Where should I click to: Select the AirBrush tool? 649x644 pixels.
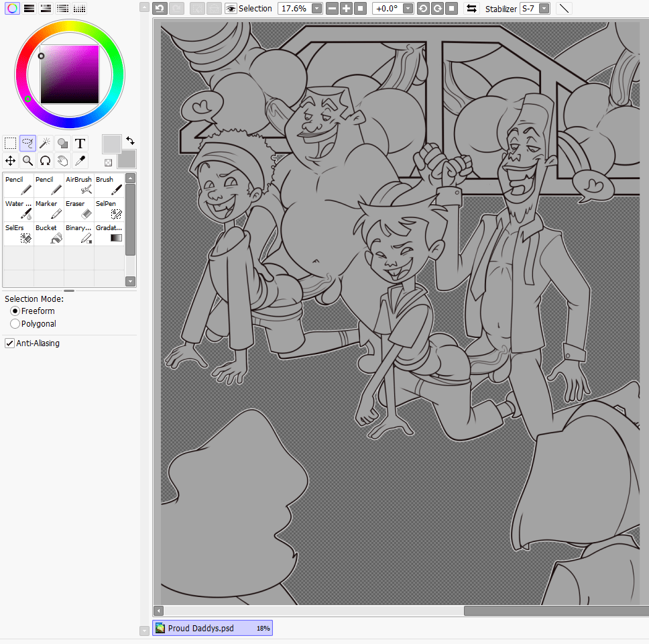[78, 184]
